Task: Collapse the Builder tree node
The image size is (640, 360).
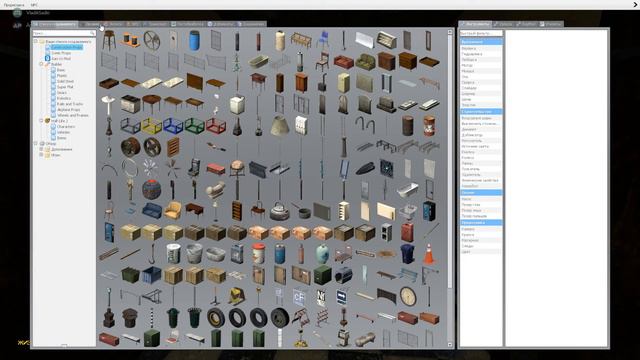Action: pos(41,64)
